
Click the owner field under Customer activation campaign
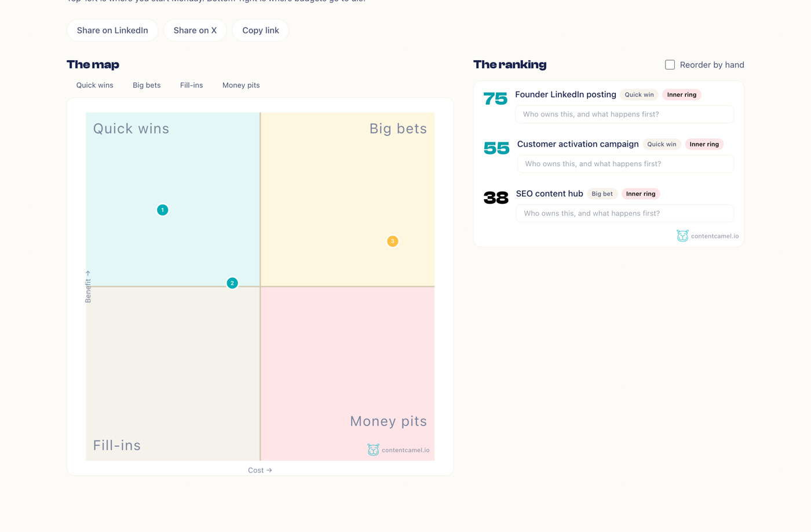626,164
